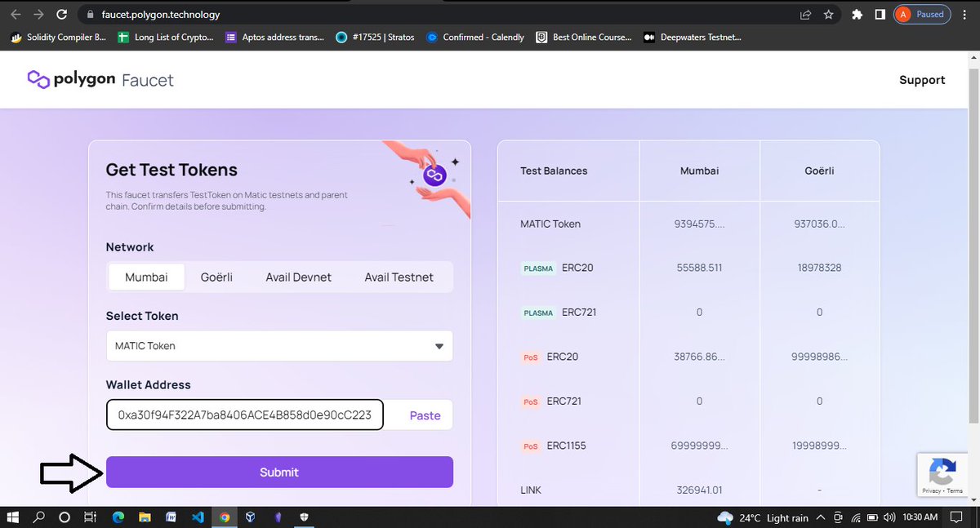Open Word from the taskbar
The height and width of the screenshot is (528, 980).
click(x=171, y=517)
